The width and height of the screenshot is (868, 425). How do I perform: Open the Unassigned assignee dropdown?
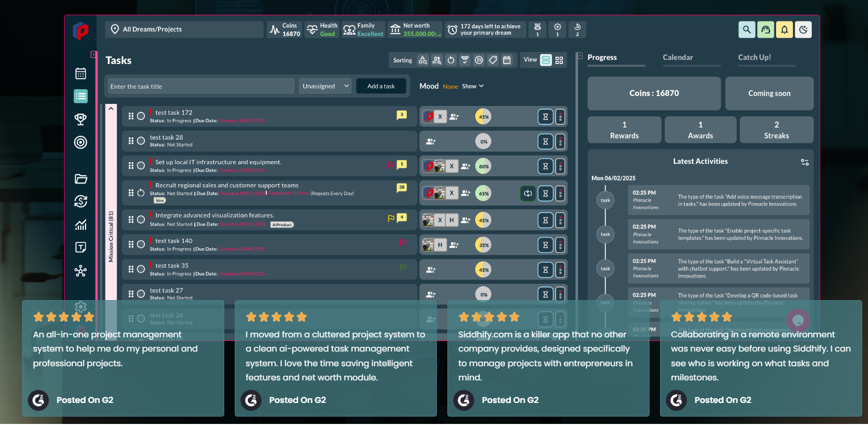point(326,86)
